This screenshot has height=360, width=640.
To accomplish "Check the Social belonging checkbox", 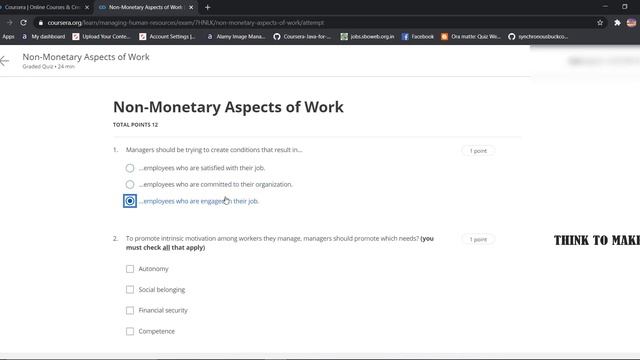I will [130, 290].
